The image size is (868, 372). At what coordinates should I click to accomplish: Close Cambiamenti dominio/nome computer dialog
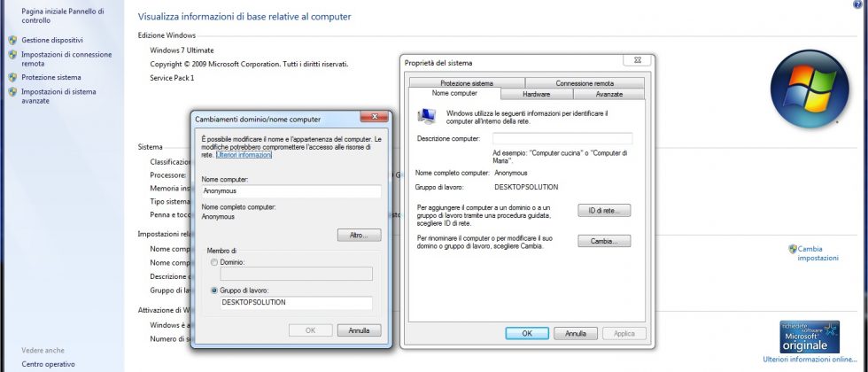(374, 116)
